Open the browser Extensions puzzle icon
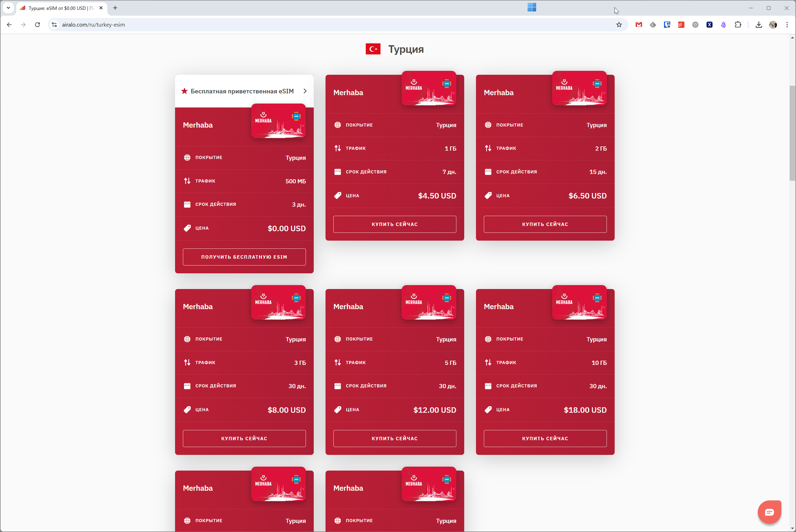The width and height of the screenshot is (796, 532). [x=738, y=25]
